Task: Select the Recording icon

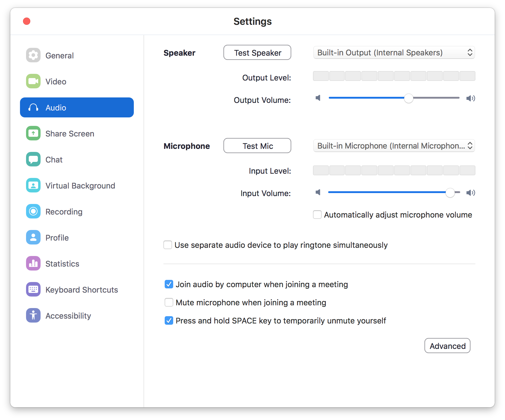Action: tap(33, 211)
